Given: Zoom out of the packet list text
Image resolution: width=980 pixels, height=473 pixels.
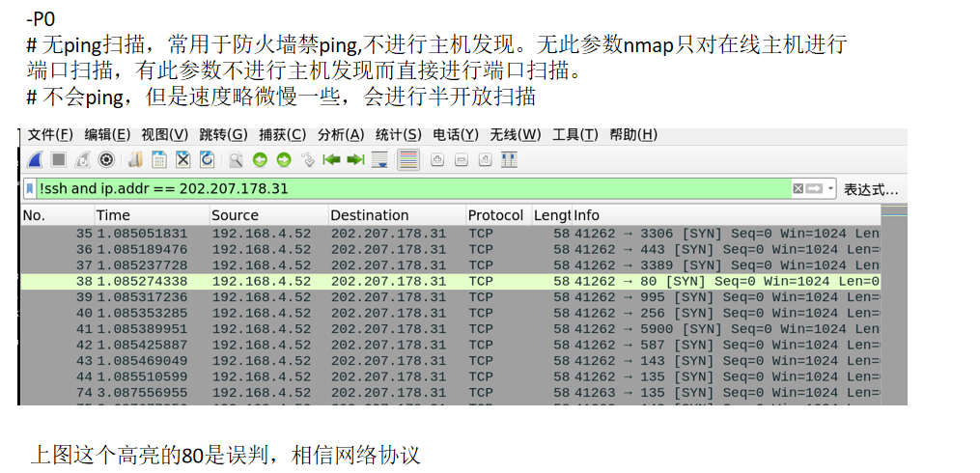Looking at the screenshot, I should click(x=462, y=160).
